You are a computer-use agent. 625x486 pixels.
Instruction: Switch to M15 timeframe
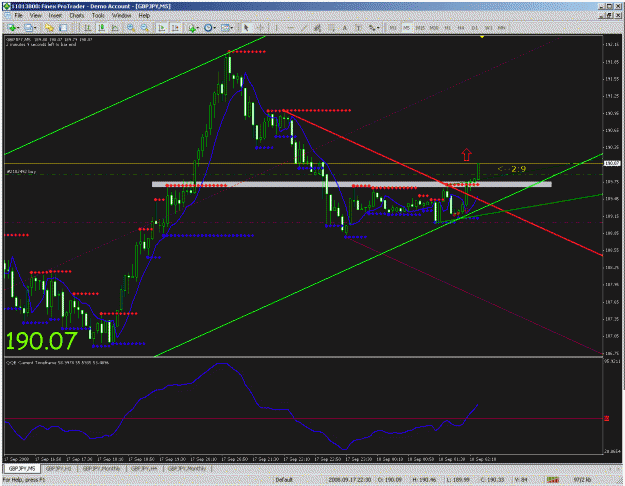(x=420, y=28)
